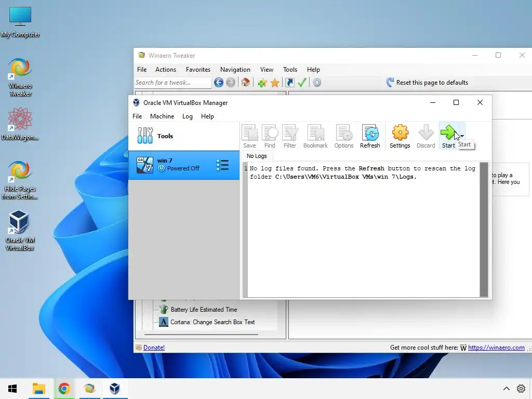Switch to VirtualBox taskbar icon
532x399 pixels.
click(115, 389)
